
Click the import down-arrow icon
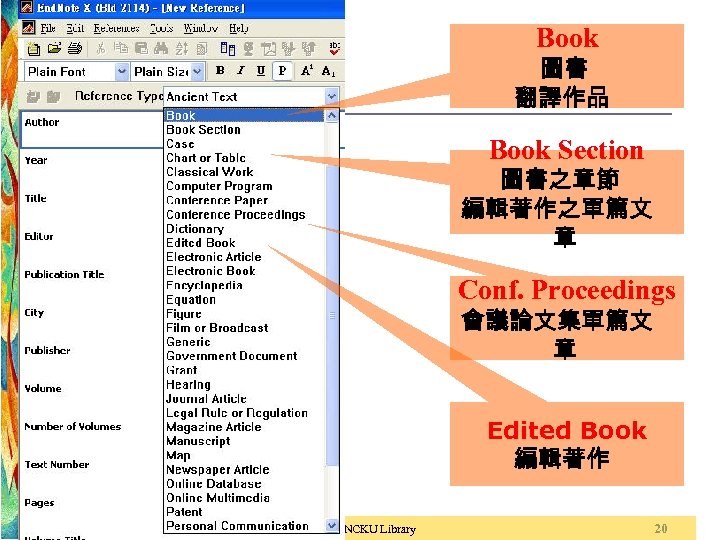(x=288, y=48)
